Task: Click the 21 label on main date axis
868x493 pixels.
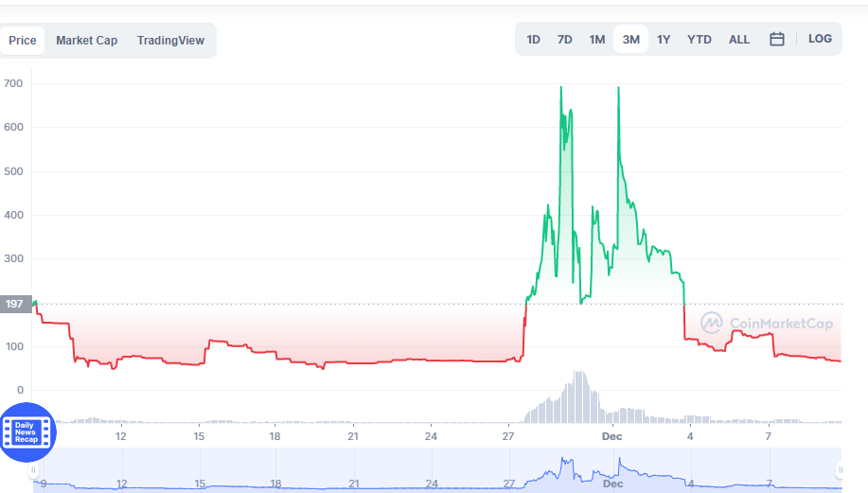Action: (x=353, y=436)
